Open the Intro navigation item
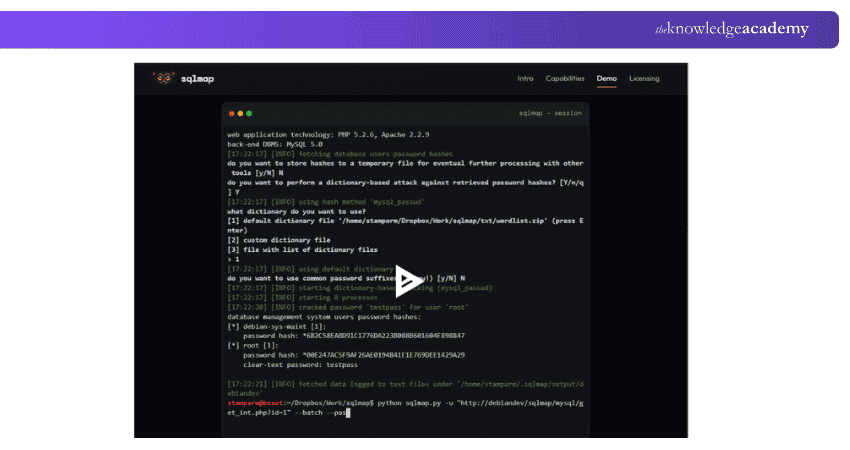850x450 pixels. (x=525, y=79)
